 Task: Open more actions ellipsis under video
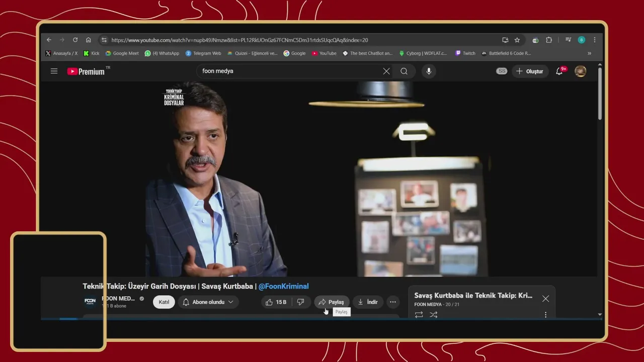pyautogui.click(x=393, y=302)
